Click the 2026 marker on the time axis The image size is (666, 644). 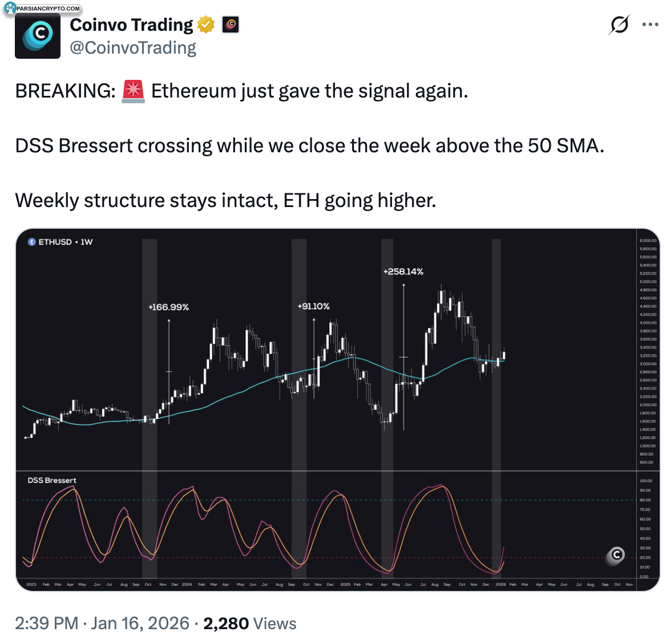click(500, 584)
